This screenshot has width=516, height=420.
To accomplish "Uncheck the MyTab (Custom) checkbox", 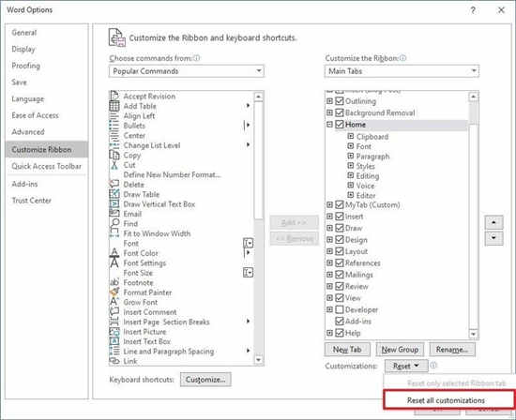I will (340, 204).
